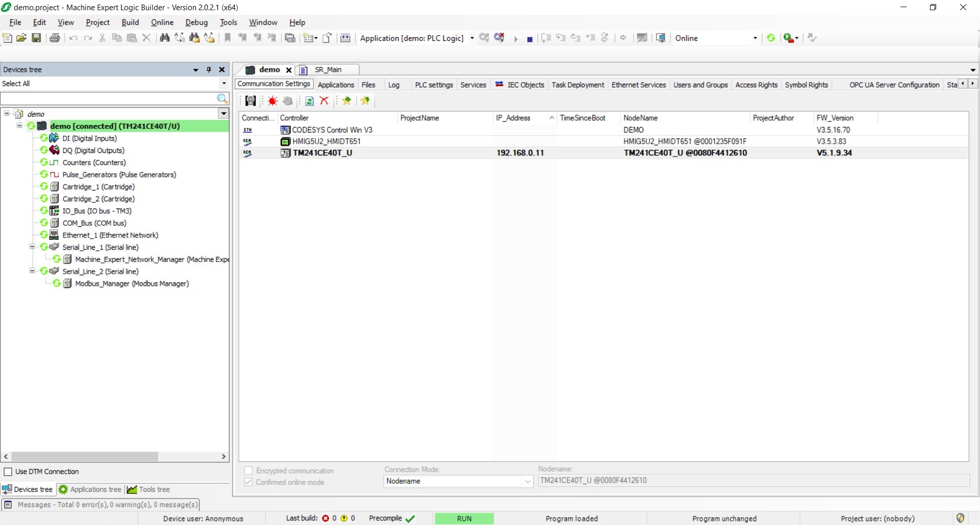
Task: Switch to the Task Deployment tab
Action: [x=577, y=85]
